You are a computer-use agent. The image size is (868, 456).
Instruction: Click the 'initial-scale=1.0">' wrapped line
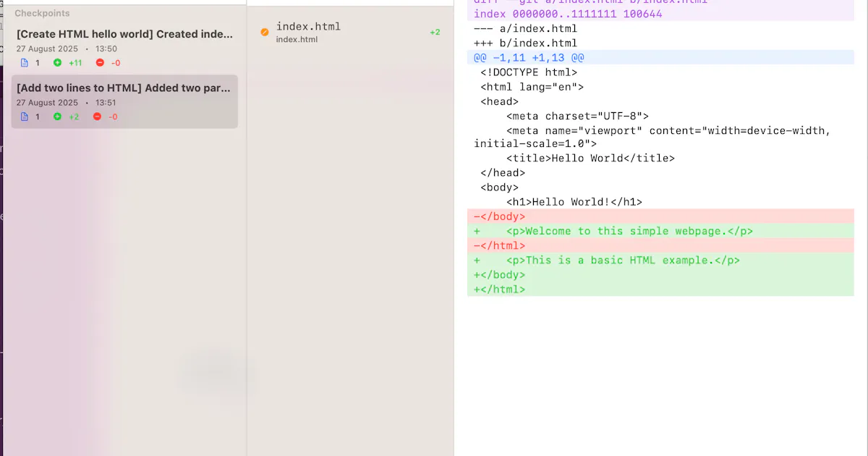tap(535, 144)
